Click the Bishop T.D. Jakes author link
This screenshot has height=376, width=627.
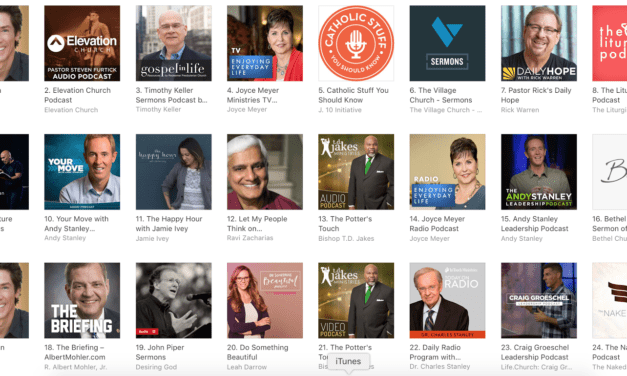(346, 238)
